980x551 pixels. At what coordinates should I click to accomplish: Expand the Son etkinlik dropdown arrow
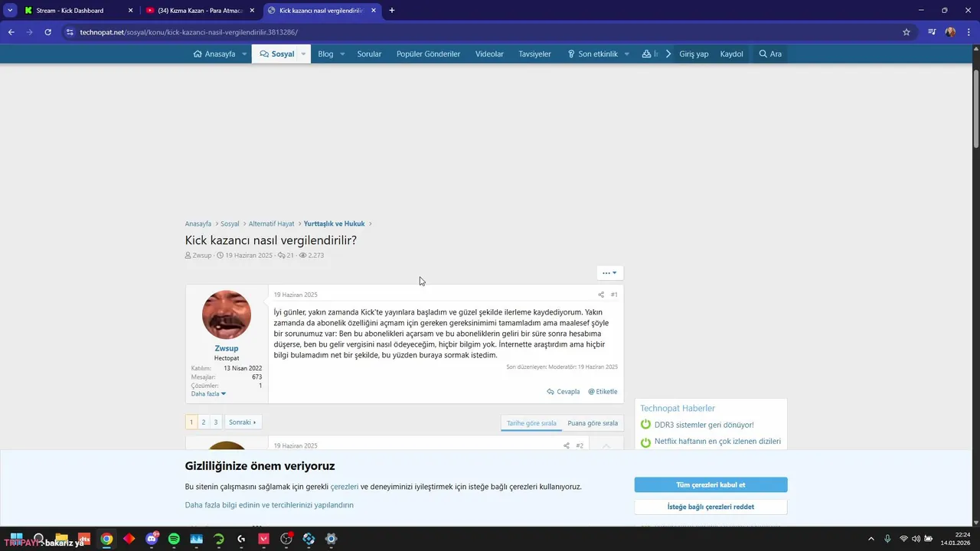click(626, 54)
